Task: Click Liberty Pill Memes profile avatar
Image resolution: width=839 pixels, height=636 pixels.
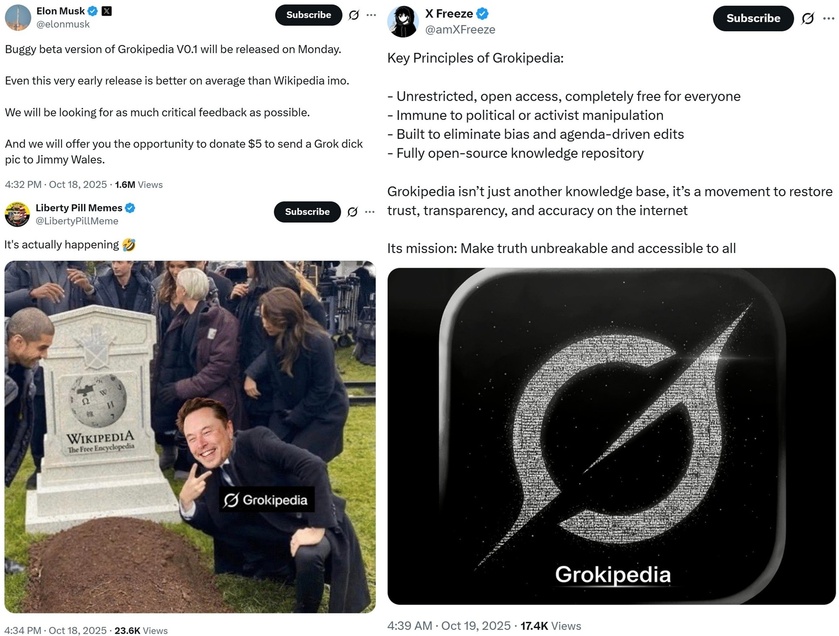Action: [17, 214]
